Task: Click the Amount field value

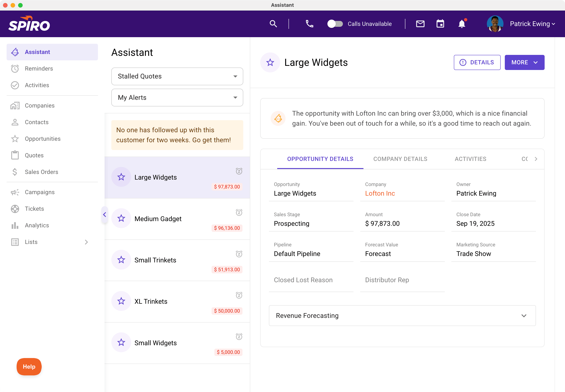Action: pos(382,224)
